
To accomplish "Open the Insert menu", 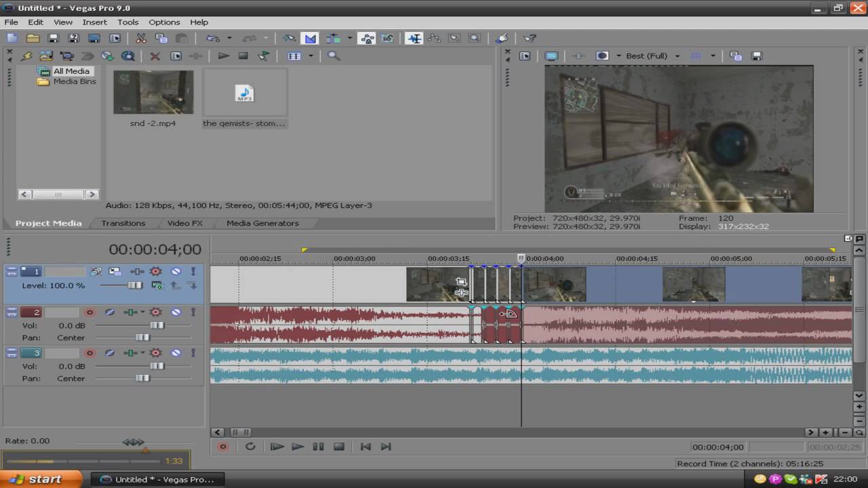I will coord(95,22).
